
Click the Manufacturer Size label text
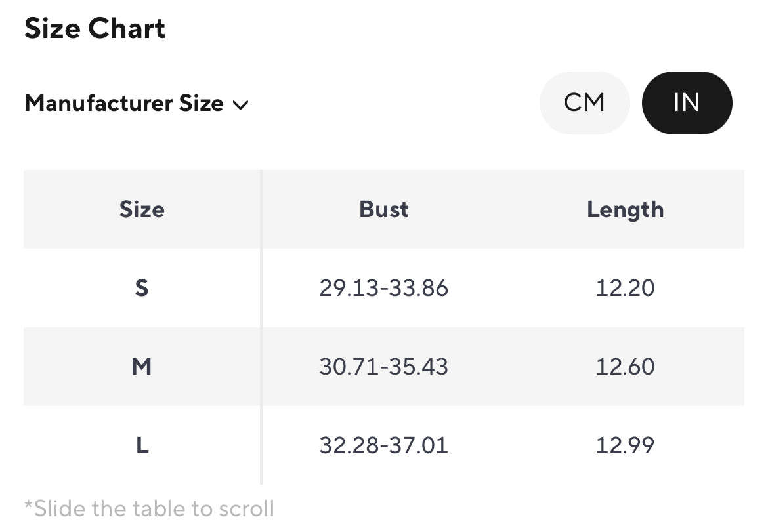(x=124, y=104)
